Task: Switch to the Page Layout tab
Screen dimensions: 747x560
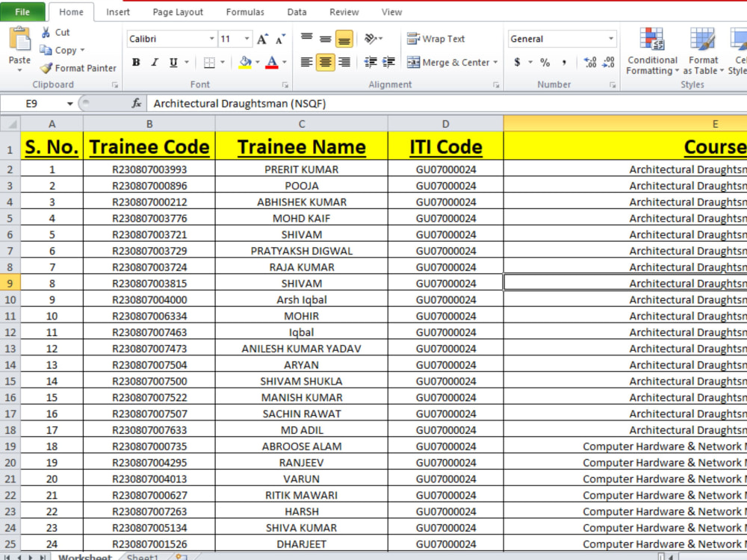Action: pyautogui.click(x=178, y=12)
